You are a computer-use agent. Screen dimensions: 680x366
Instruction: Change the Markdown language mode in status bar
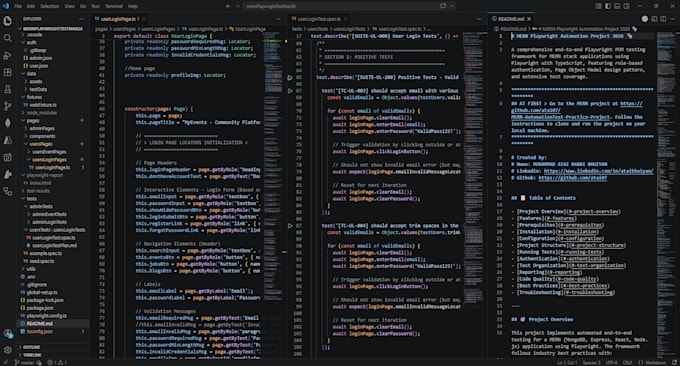(655, 363)
